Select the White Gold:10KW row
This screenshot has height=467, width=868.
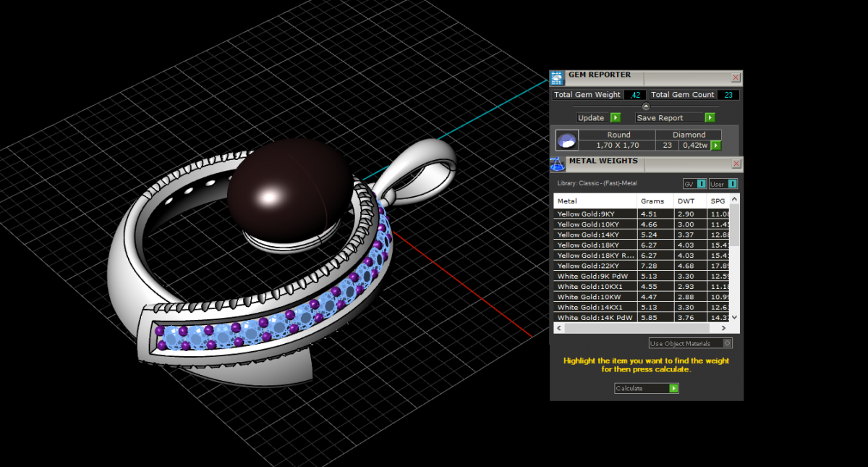595,297
